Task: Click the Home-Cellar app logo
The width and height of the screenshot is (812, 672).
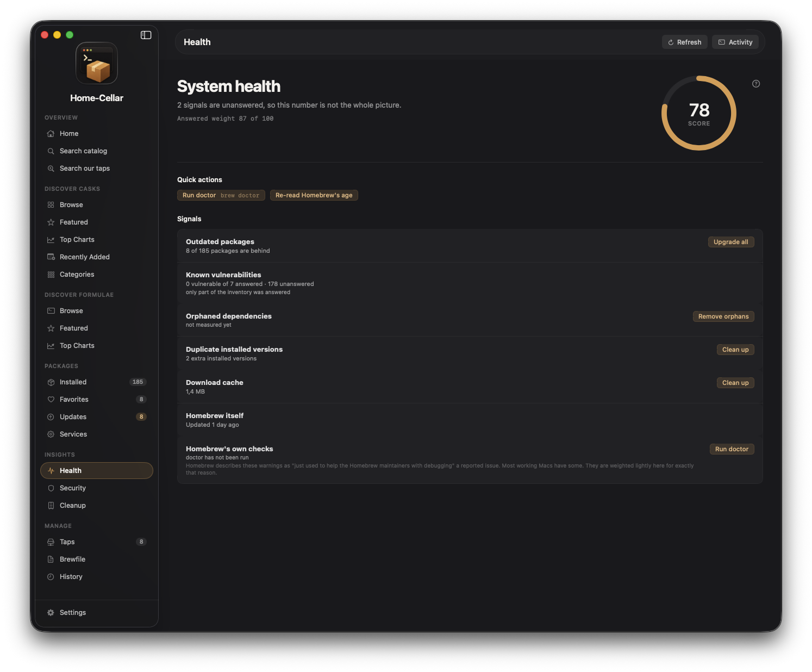Action: click(97, 63)
